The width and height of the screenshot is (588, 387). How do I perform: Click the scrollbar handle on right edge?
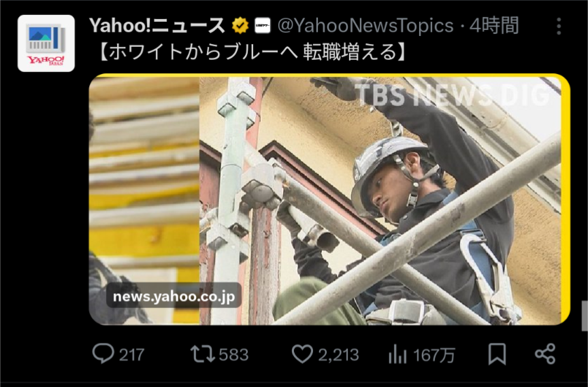pyautogui.click(x=585, y=316)
